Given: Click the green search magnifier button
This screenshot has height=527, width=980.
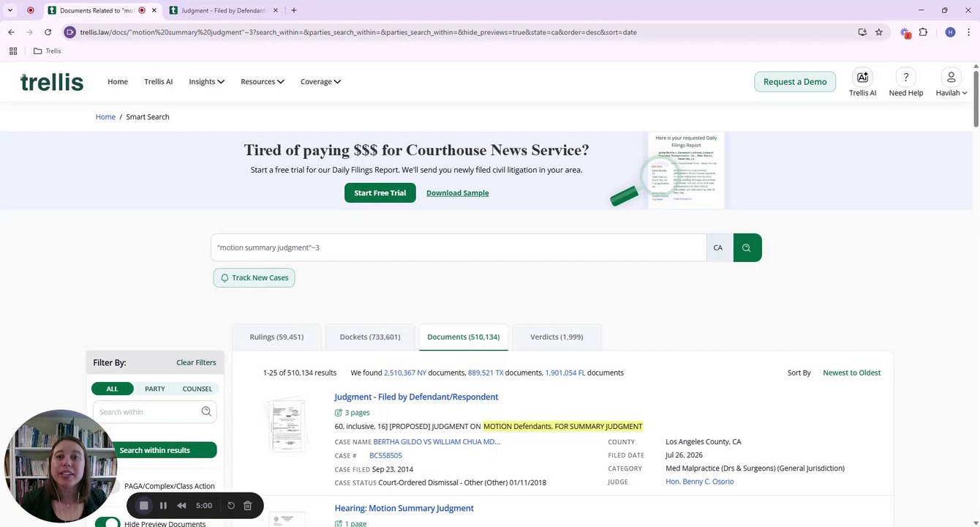Looking at the screenshot, I should coord(747,247).
